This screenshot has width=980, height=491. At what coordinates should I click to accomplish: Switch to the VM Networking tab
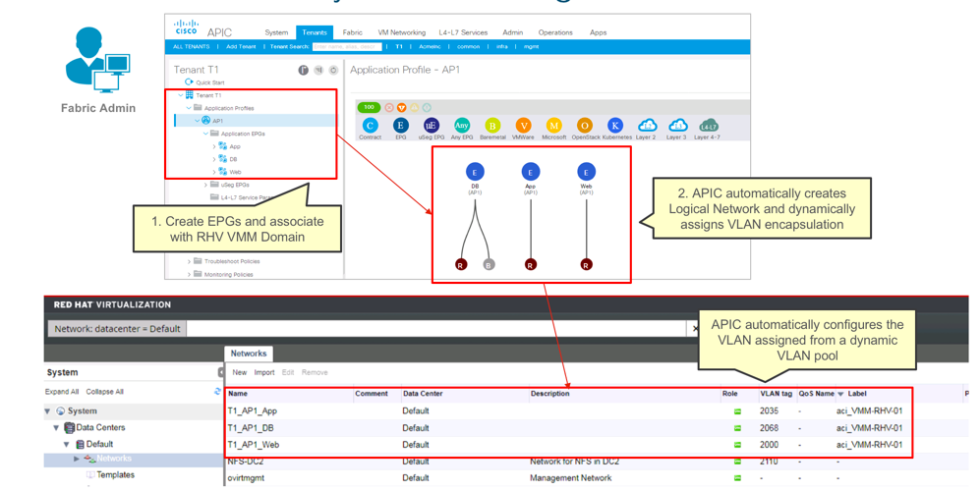coord(401,32)
